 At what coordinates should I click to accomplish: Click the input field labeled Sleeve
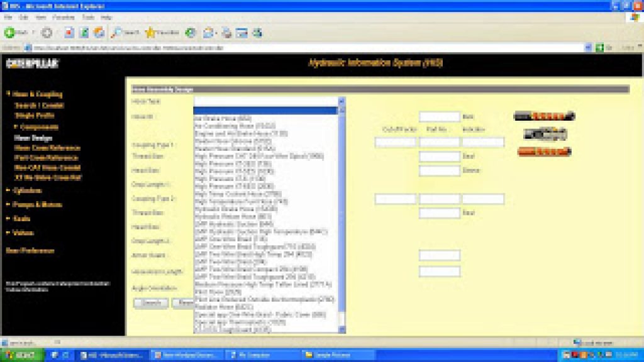439,170
